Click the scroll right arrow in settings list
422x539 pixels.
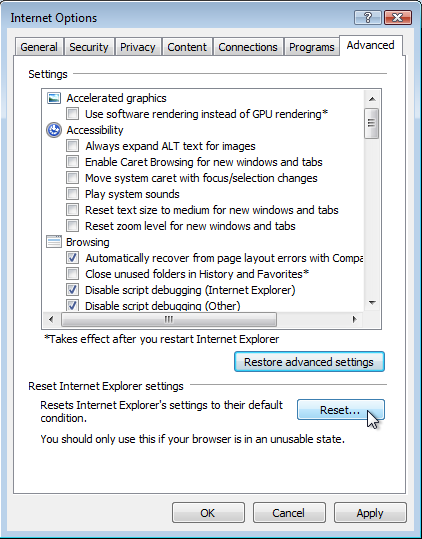click(x=355, y=319)
